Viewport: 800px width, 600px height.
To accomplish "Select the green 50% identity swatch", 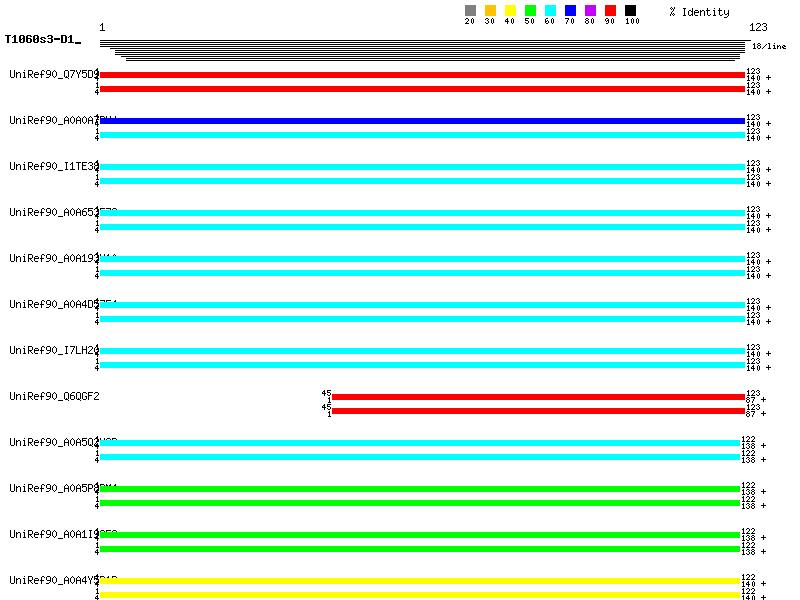I will click(x=530, y=11).
